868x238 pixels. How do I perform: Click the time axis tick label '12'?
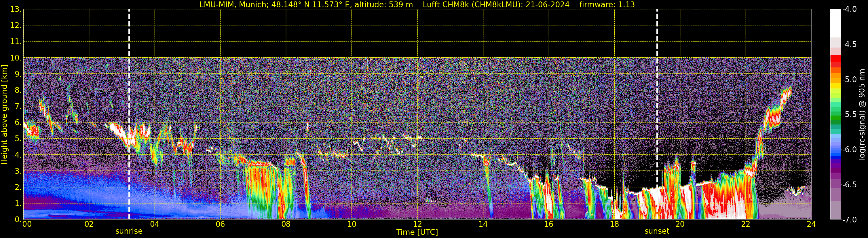point(417,224)
